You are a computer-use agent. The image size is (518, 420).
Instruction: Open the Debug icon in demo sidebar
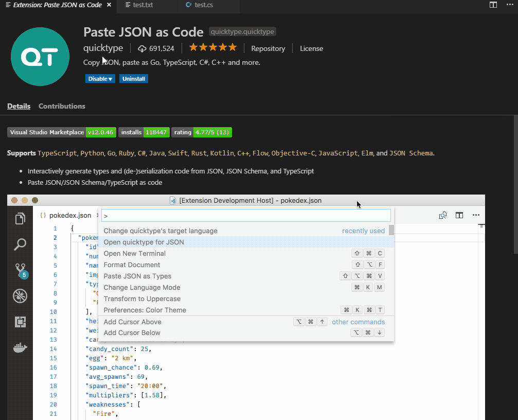tap(20, 296)
